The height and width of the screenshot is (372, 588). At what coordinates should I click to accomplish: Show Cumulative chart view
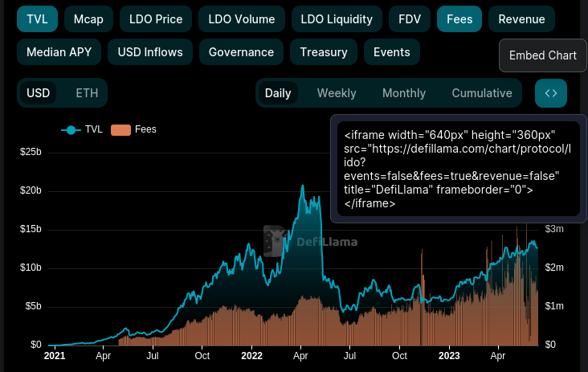click(x=482, y=93)
